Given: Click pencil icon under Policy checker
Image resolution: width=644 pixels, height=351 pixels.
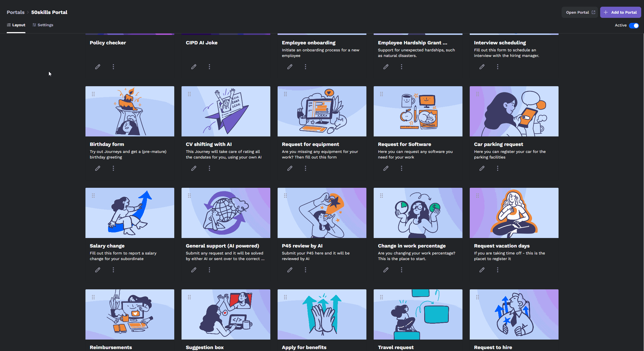Looking at the screenshot, I should pos(97,67).
